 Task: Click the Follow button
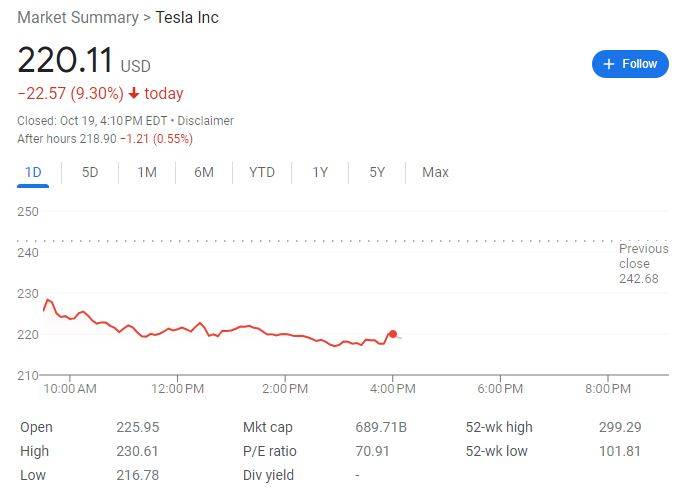pos(630,64)
